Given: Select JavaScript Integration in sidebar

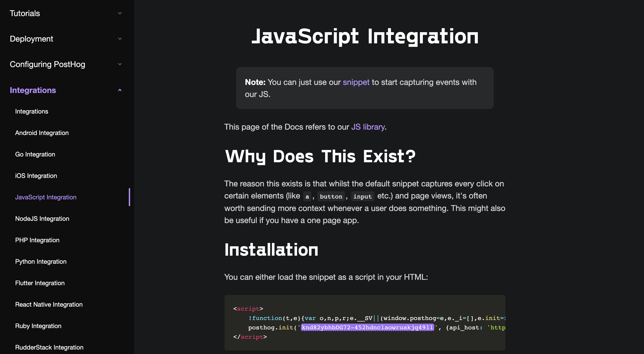Looking at the screenshot, I should 46,197.
